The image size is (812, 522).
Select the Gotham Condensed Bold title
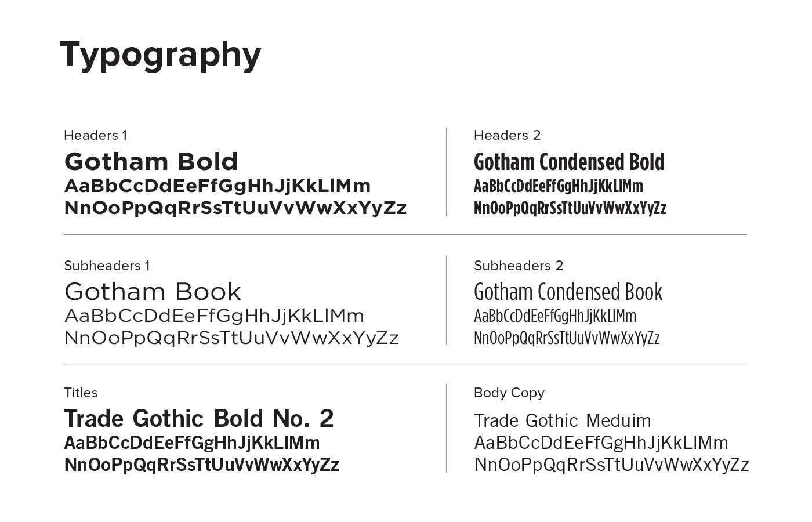point(569,162)
